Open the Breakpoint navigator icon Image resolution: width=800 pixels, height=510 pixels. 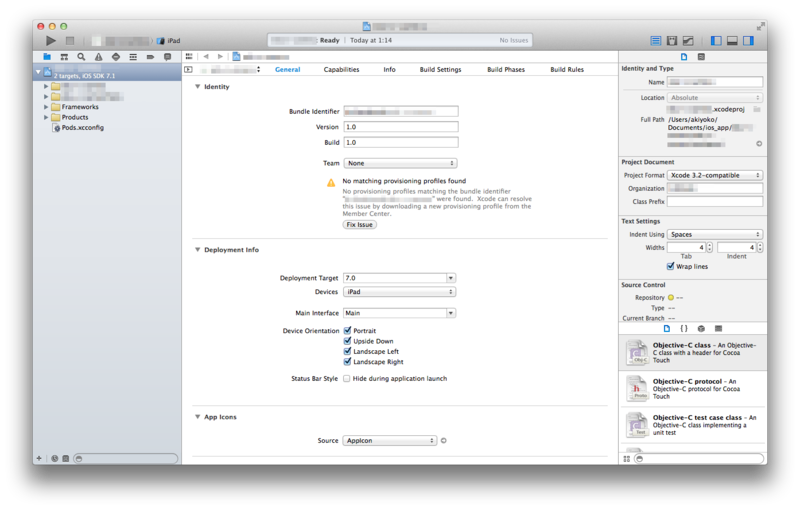click(x=150, y=57)
